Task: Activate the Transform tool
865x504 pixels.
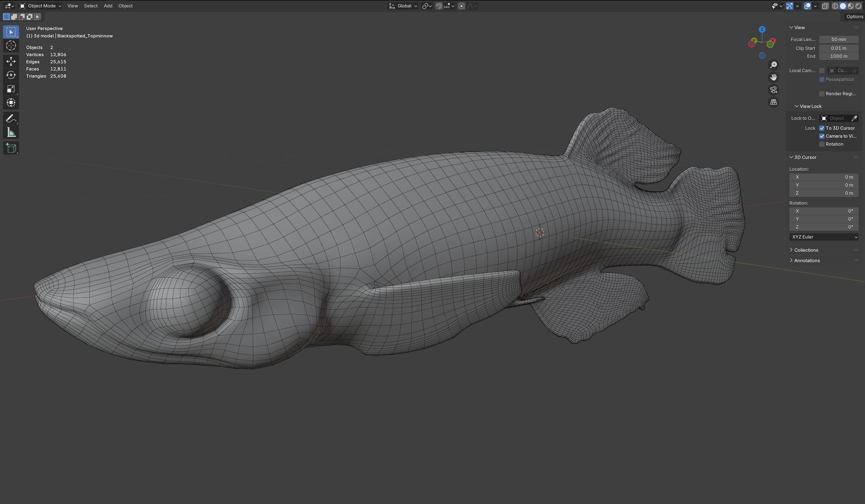Action: [x=11, y=103]
